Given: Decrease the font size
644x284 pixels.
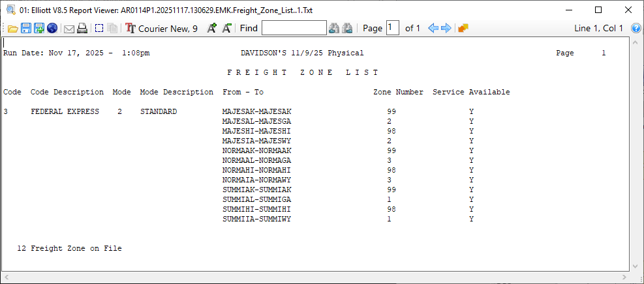Looking at the screenshot, I should (226, 28).
